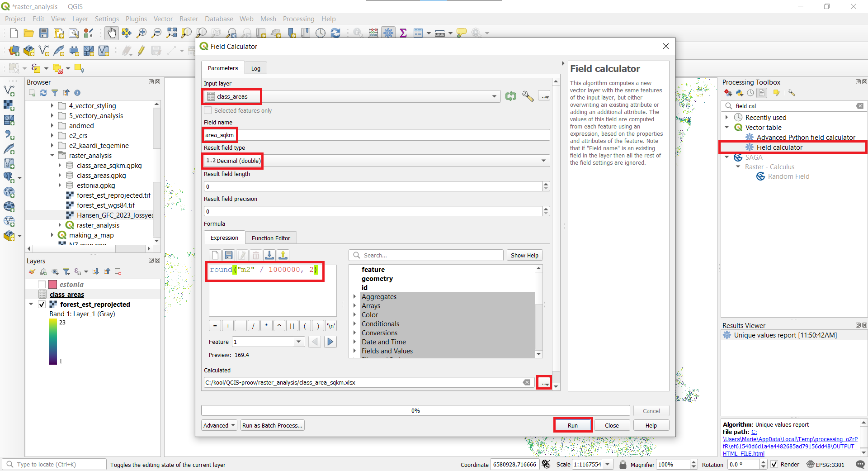868x471 pixels.
Task: Select the Pan Map hand tool
Action: tap(111, 33)
